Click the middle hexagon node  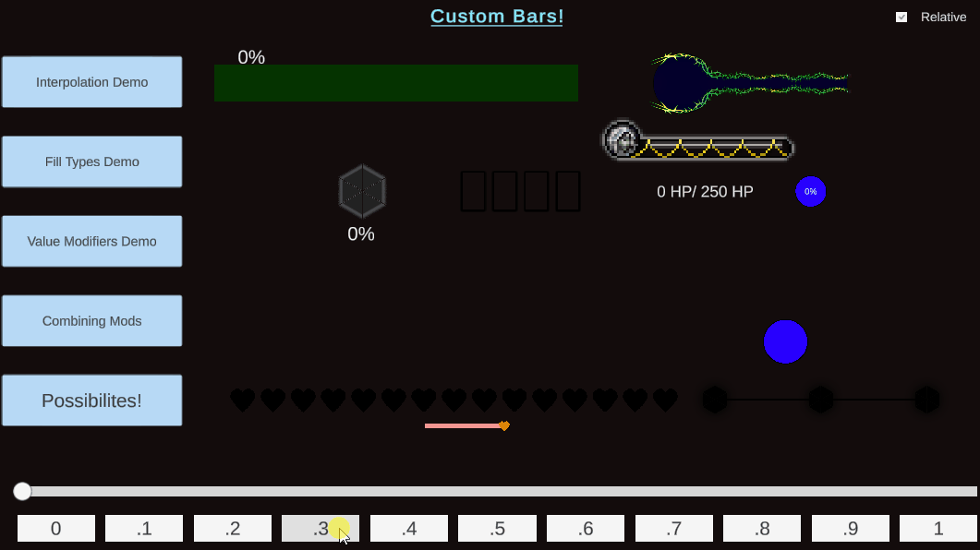tap(820, 400)
